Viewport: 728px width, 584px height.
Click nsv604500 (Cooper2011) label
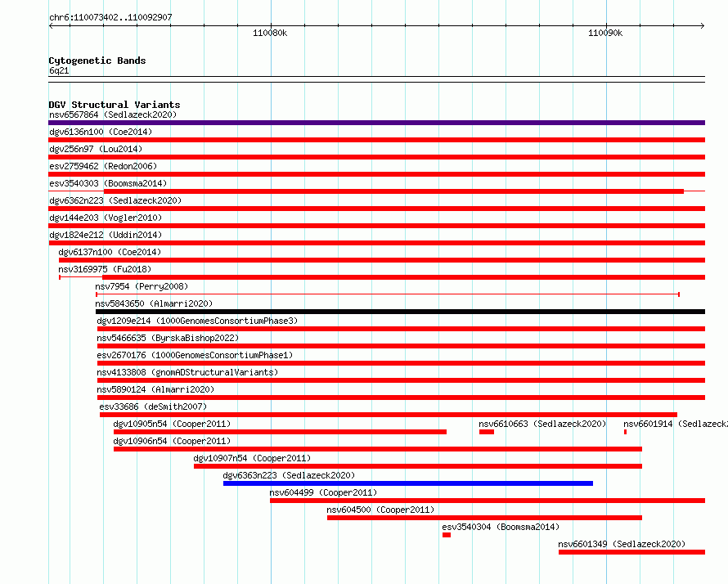380,510
